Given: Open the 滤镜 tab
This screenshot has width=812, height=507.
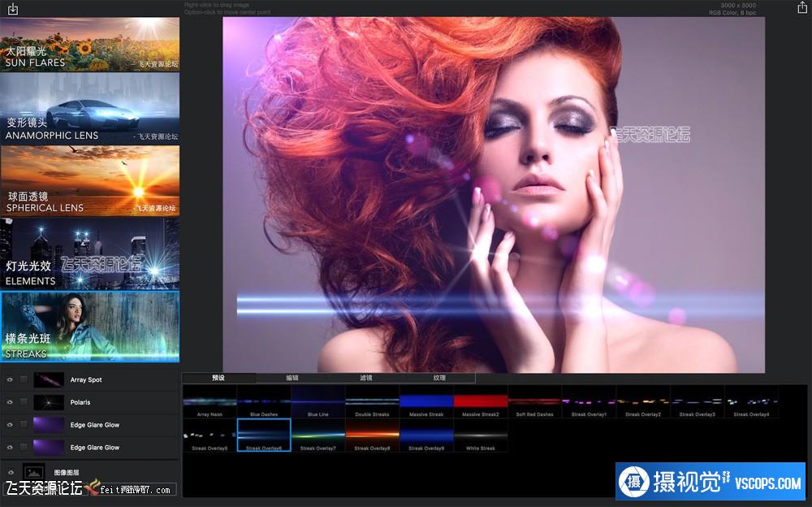Looking at the screenshot, I should 365,378.
